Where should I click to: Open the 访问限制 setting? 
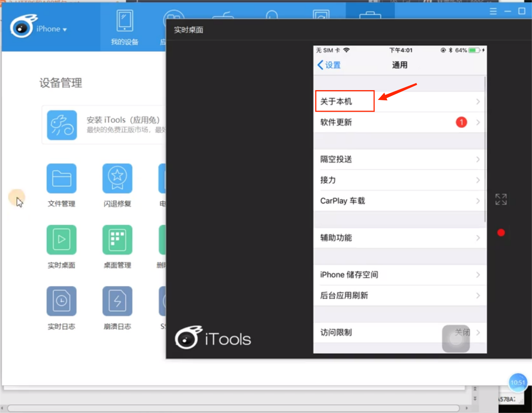[400, 332]
